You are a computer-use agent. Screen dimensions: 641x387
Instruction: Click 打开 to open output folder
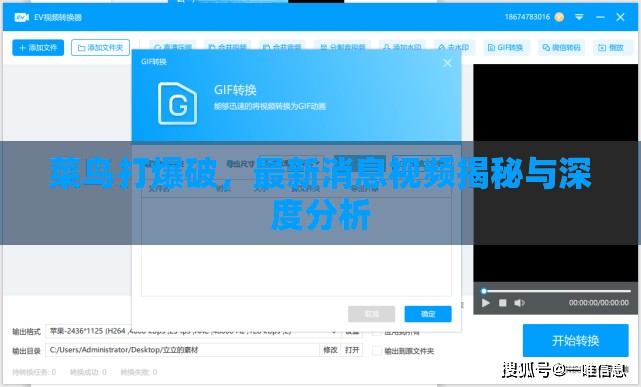point(352,350)
